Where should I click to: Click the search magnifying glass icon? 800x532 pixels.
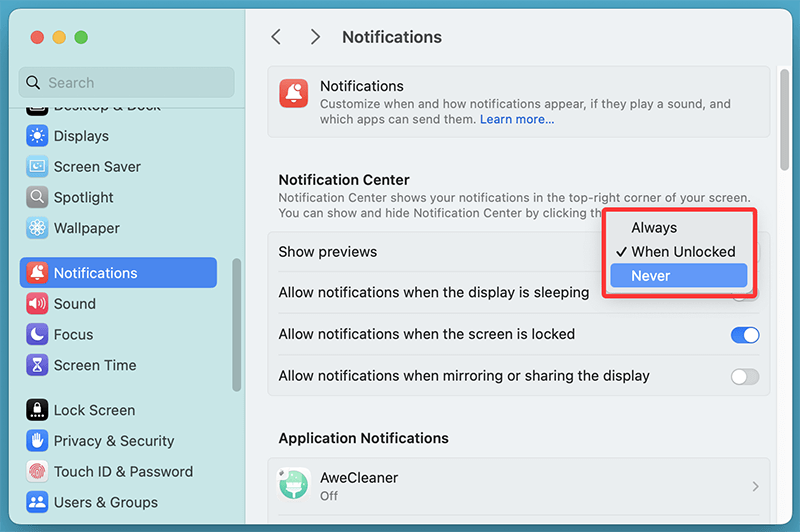coord(33,83)
